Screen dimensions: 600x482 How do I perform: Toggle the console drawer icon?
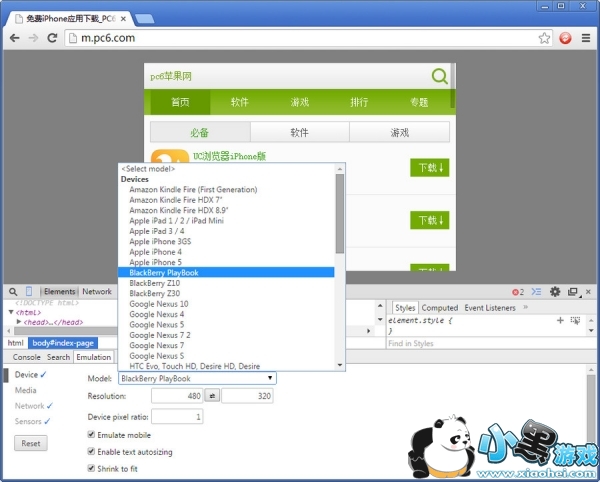pos(536,292)
